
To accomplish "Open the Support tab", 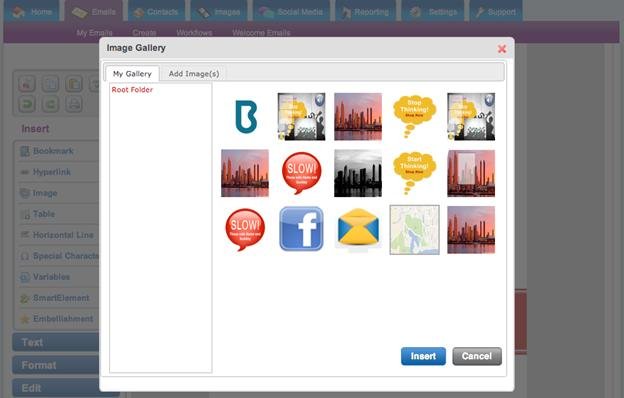I will [x=496, y=12].
